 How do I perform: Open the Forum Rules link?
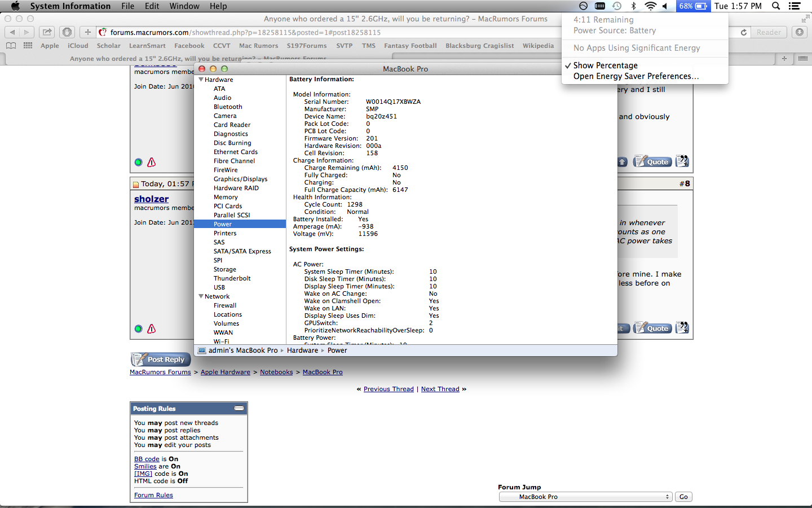click(153, 495)
